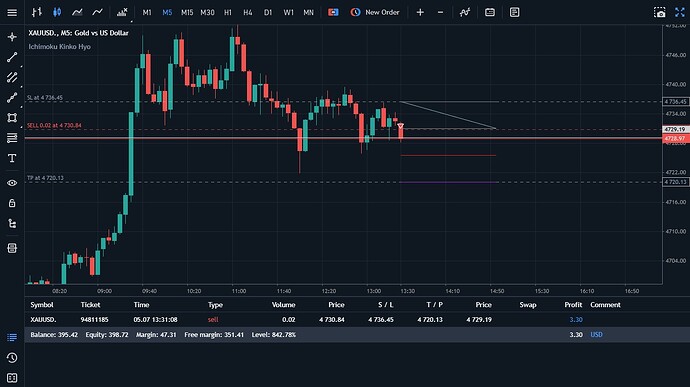
Task: Show the trade positions list tab
Action: point(12,337)
